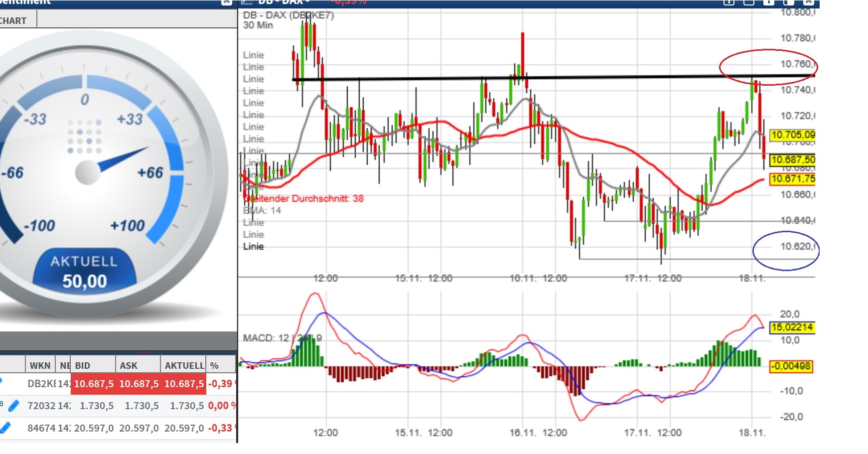Click the chart icon beside DB - DAX title
The height and width of the screenshot is (454, 868).
tap(247, 2)
